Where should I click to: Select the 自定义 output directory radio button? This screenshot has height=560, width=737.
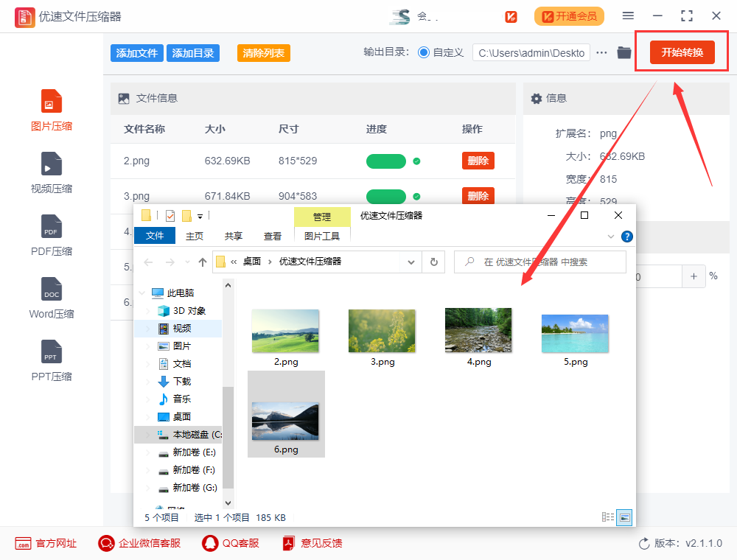coord(424,52)
